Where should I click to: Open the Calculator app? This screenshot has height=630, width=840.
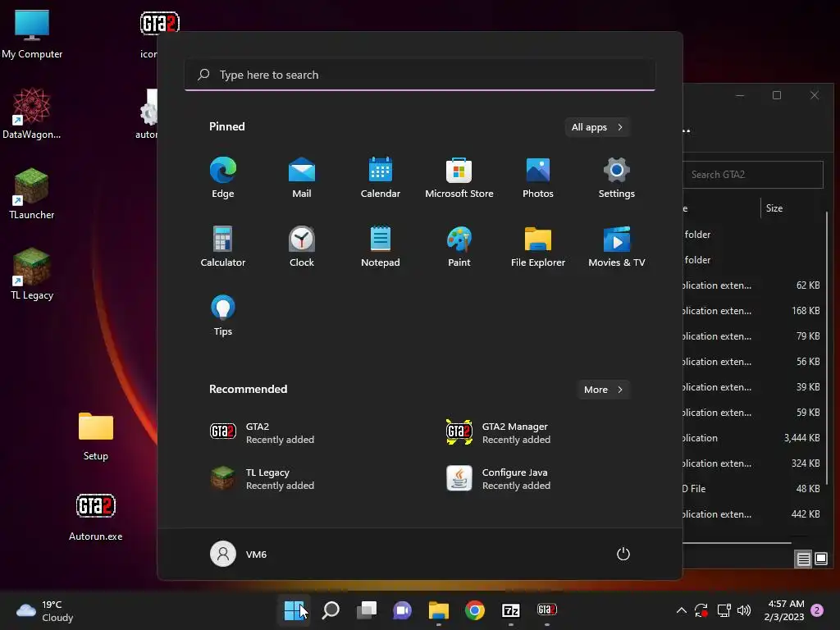point(223,246)
